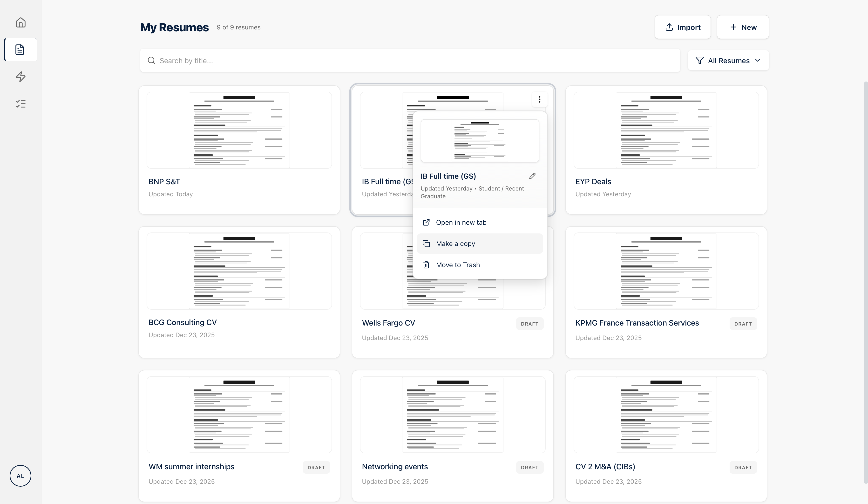
Task: Choose Make a copy from menu
Action: pyautogui.click(x=455, y=244)
